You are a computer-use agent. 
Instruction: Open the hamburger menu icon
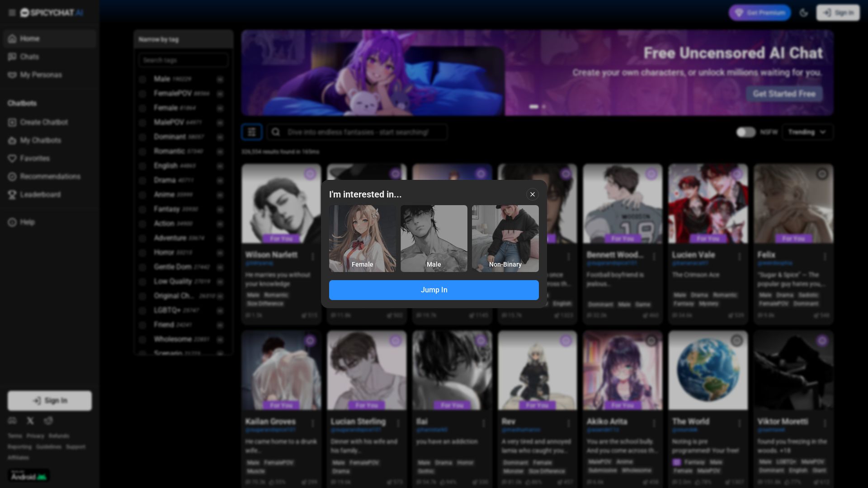(x=12, y=13)
